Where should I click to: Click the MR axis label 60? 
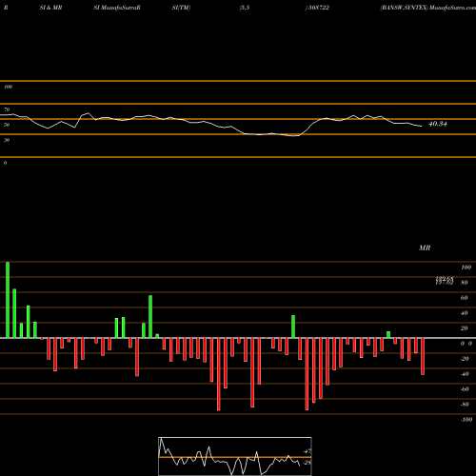[465, 298]
